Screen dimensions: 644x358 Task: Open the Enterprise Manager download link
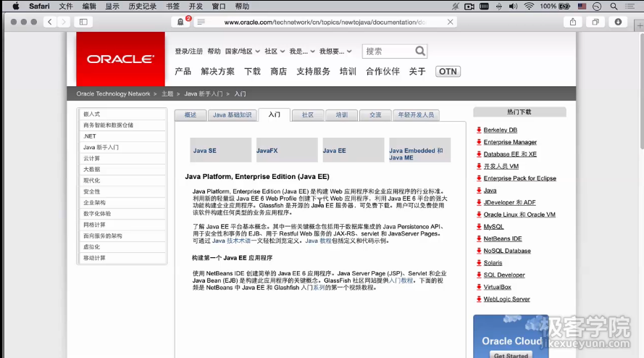tap(510, 142)
